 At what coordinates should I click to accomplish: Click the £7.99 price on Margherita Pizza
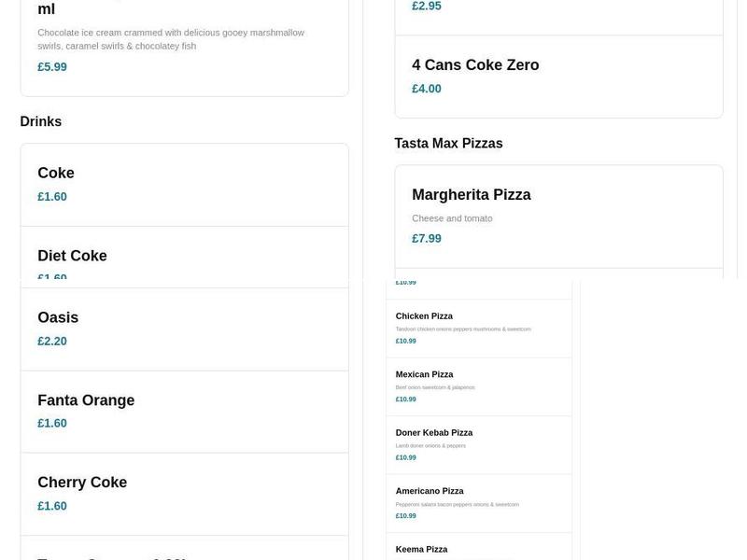click(426, 238)
